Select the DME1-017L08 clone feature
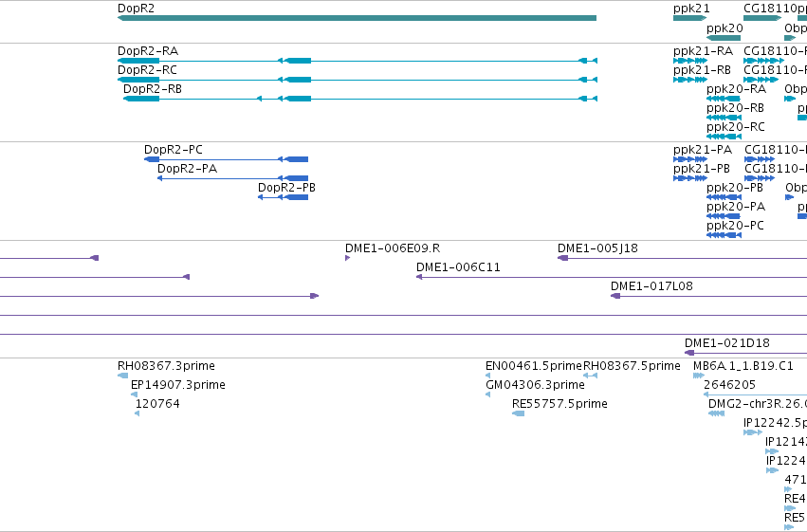Screen dimensions: 807x532 click(x=708, y=296)
